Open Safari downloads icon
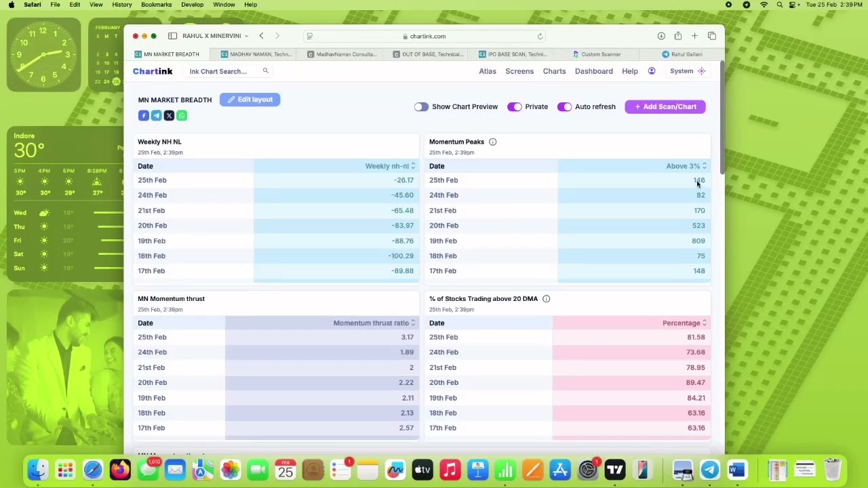This screenshot has width=868, height=488. click(661, 36)
